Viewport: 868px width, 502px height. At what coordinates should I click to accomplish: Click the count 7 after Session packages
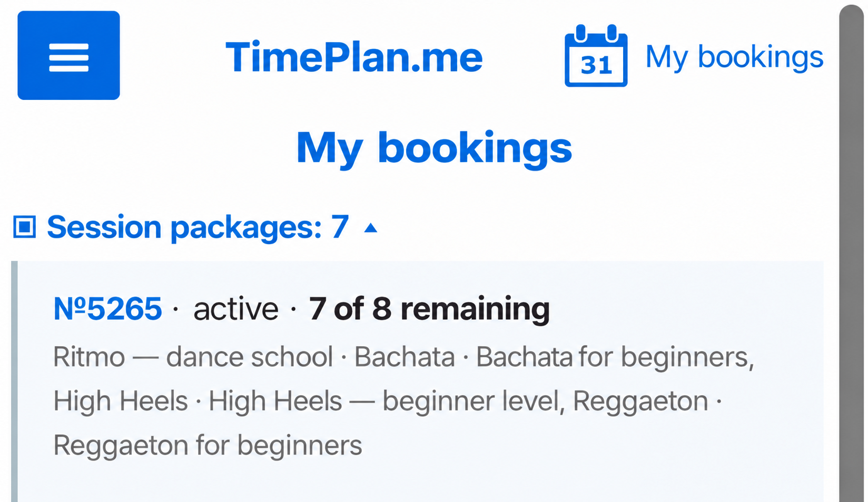[340, 227]
